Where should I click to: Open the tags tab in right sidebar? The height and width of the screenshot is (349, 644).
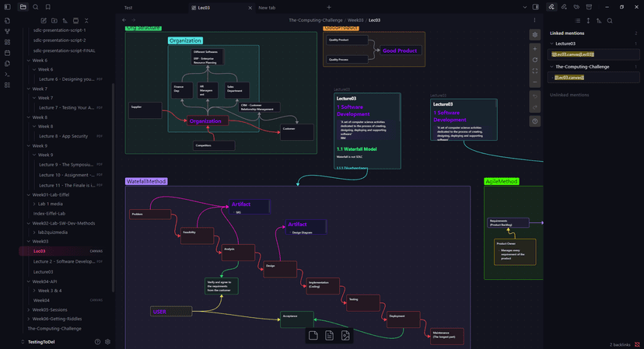(576, 7)
